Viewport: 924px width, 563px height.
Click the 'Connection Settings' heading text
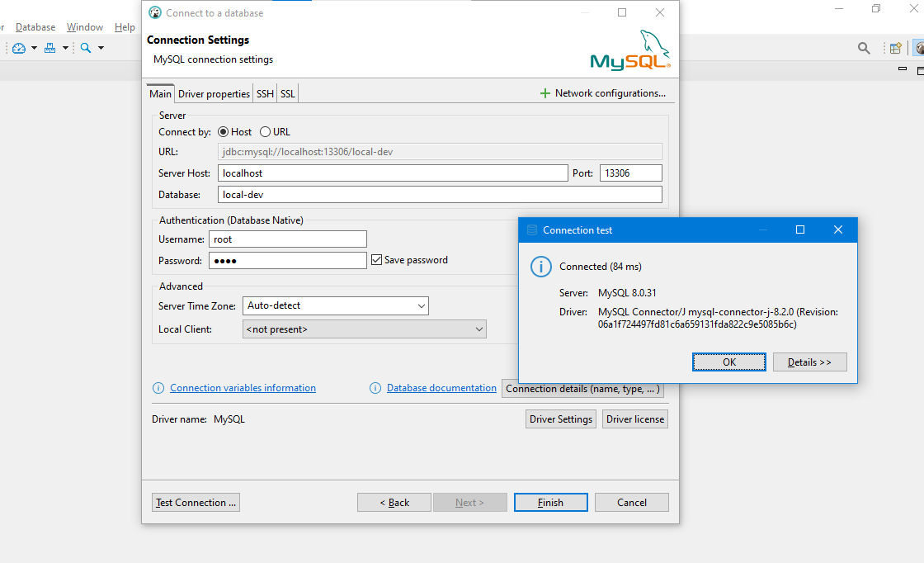pyautogui.click(x=198, y=40)
